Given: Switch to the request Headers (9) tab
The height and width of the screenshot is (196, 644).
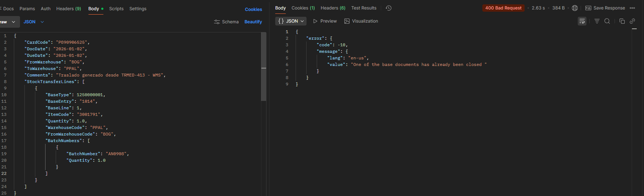Looking at the screenshot, I should coord(68,9).
